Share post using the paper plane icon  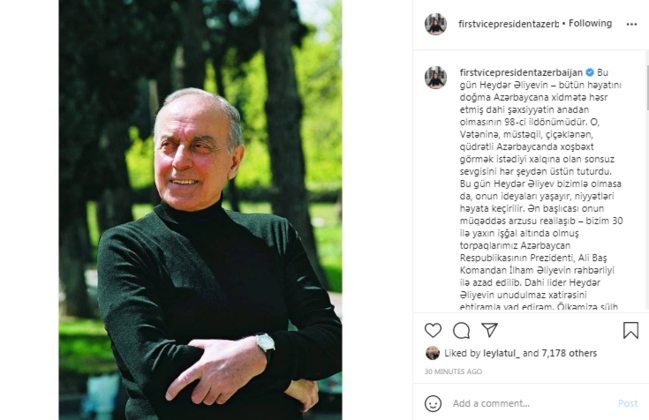[489, 330]
